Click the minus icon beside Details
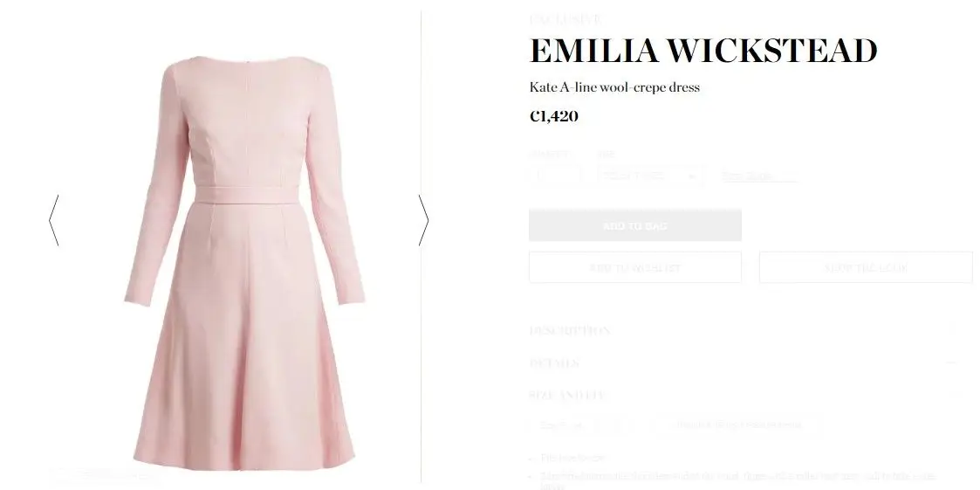The width and height of the screenshot is (980, 490). click(x=951, y=363)
